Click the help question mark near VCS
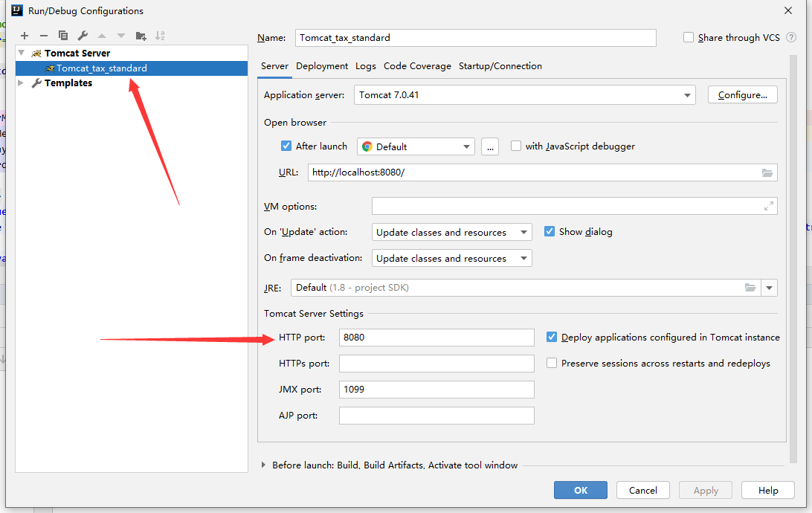The image size is (812, 513). click(790, 37)
